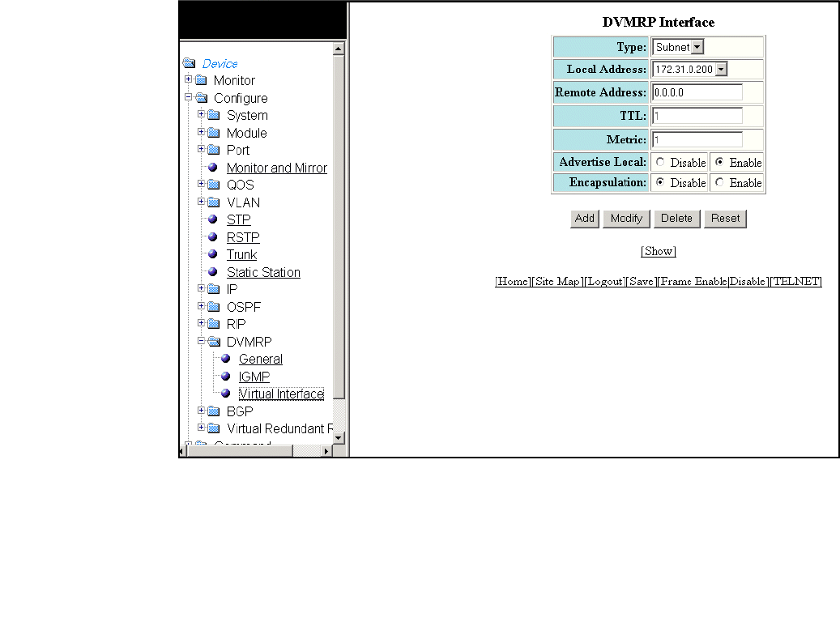The image size is (840, 643).
Task: Collapse the DVMRP tree node
Action: click(x=201, y=340)
